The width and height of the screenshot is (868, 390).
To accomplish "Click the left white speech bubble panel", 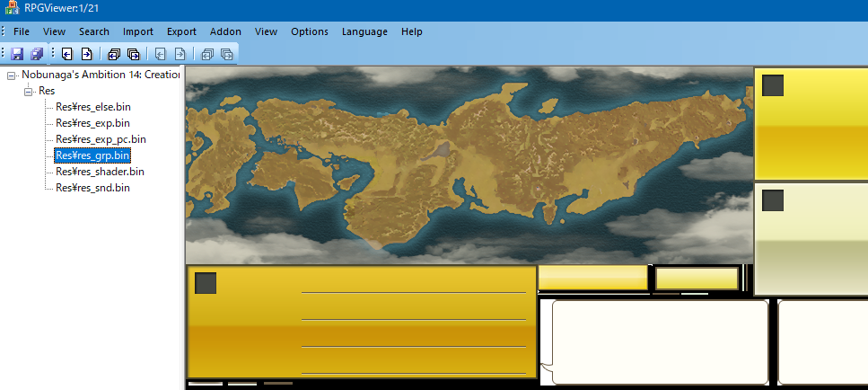I will coord(660,341).
